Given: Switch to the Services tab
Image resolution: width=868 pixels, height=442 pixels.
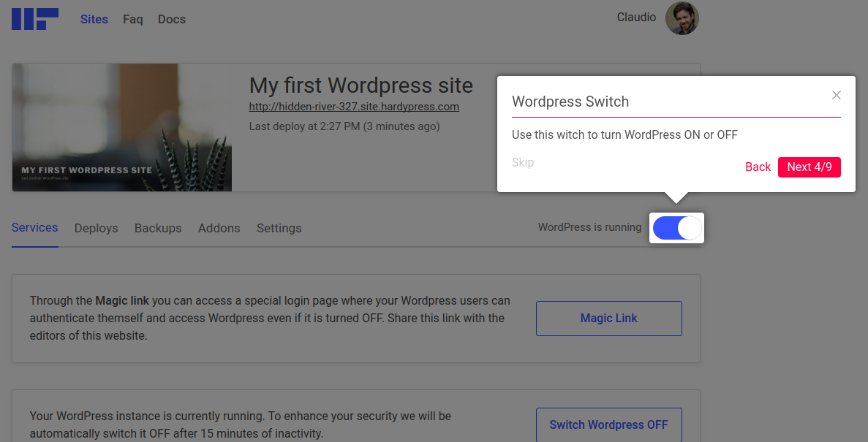Looking at the screenshot, I should (35, 228).
